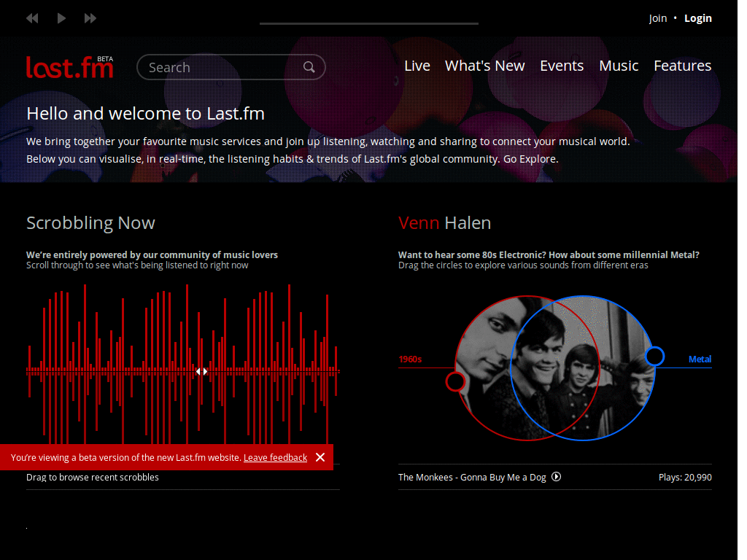Open the Join link
The width and height of the screenshot is (747, 560).
(x=657, y=18)
